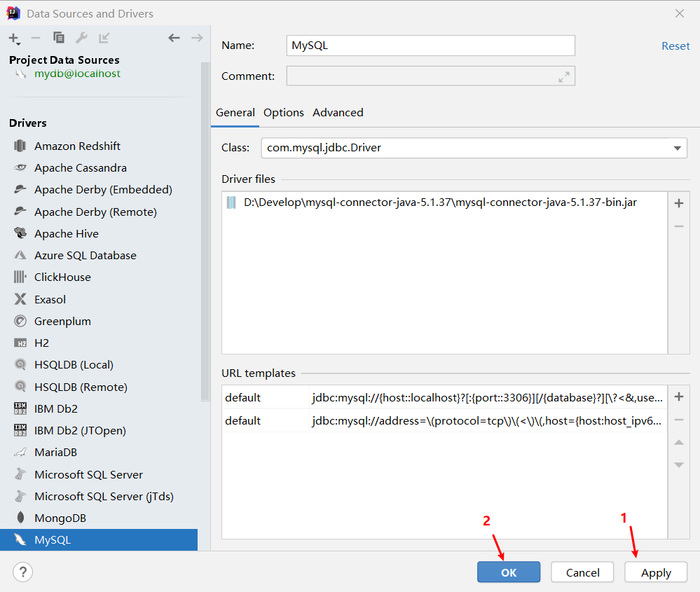
Task: Click the Apply button
Action: [x=656, y=572]
